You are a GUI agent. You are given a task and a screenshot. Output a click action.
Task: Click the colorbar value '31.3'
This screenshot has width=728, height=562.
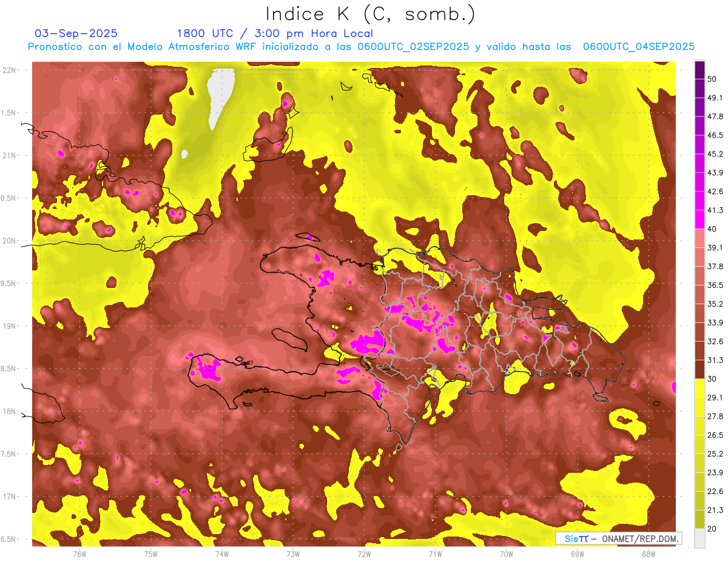[715, 361]
